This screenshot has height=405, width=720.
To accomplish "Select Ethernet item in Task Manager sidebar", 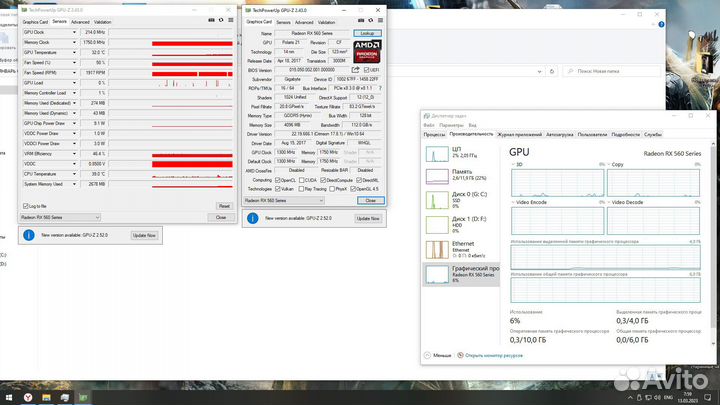I will [x=461, y=250].
